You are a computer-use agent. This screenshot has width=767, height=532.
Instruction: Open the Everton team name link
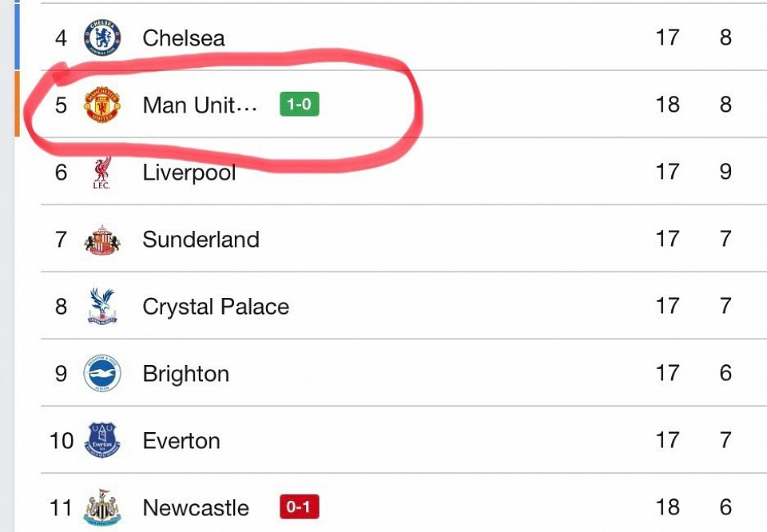(x=181, y=441)
